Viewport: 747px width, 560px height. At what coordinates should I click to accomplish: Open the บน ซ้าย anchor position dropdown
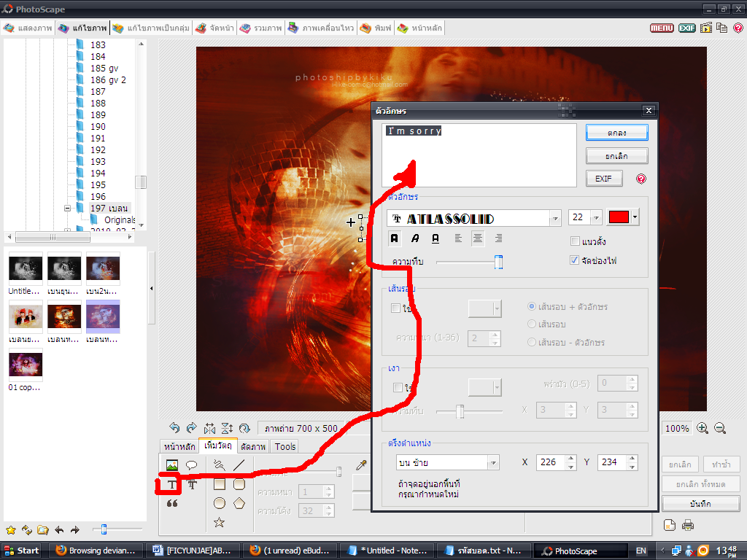pyautogui.click(x=493, y=462)
